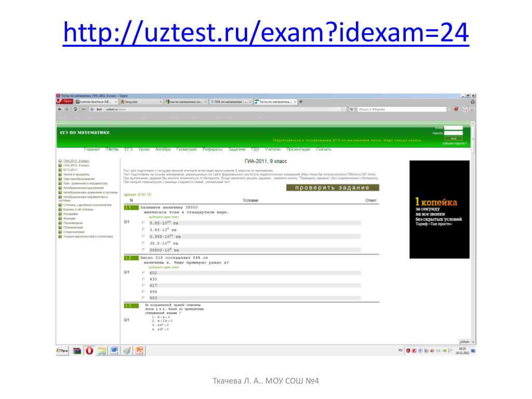
Task: Open 'Планиметрия' sidebar item
Action: pos(73,228)
